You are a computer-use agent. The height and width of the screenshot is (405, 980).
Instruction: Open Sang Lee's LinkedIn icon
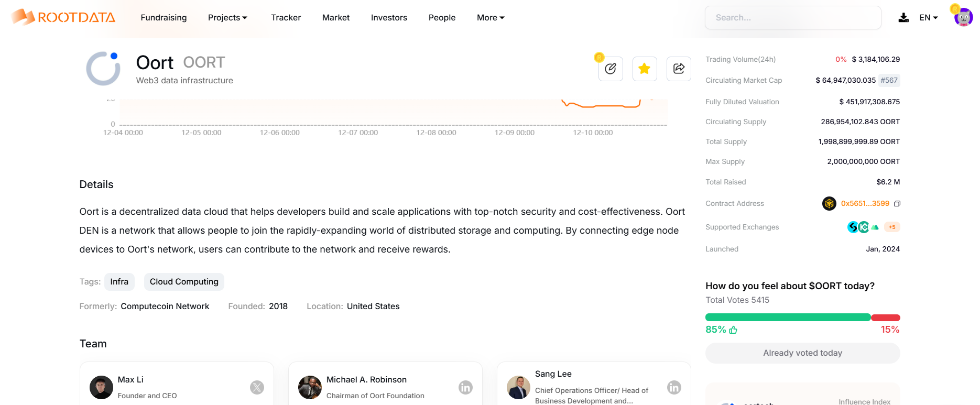click(x=674, y=387)
